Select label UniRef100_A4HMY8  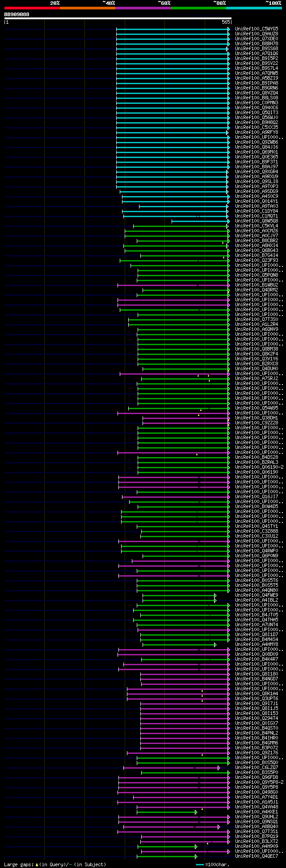257,644
